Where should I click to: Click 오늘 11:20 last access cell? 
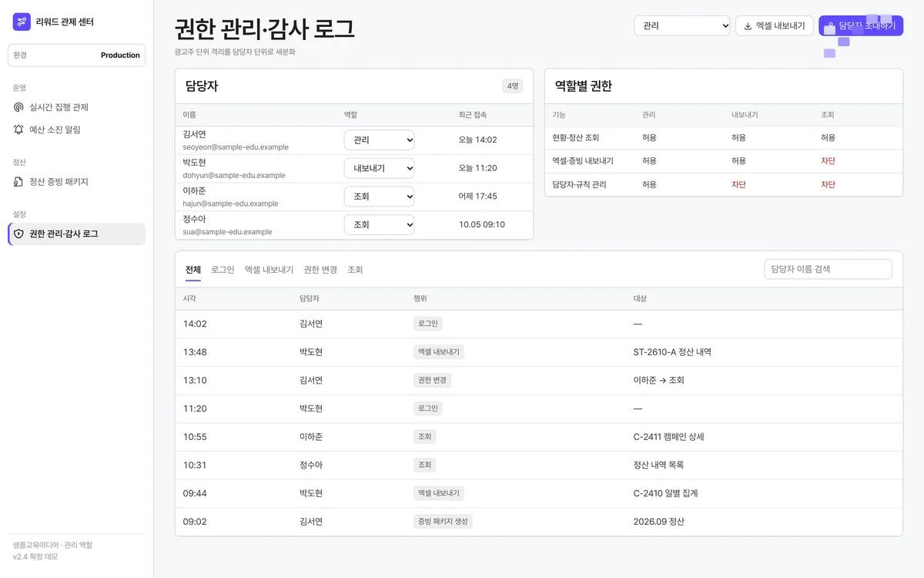[x=477, y=168]
